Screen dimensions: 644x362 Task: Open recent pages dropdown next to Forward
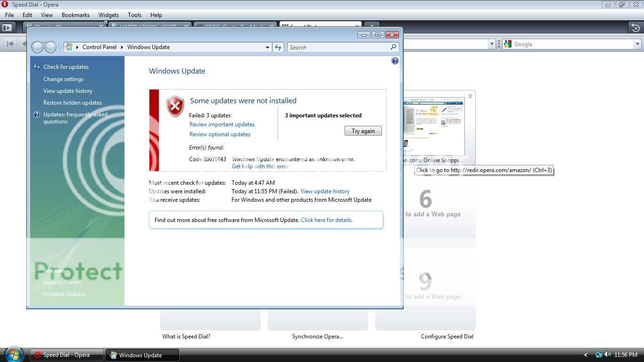[60, 47]
